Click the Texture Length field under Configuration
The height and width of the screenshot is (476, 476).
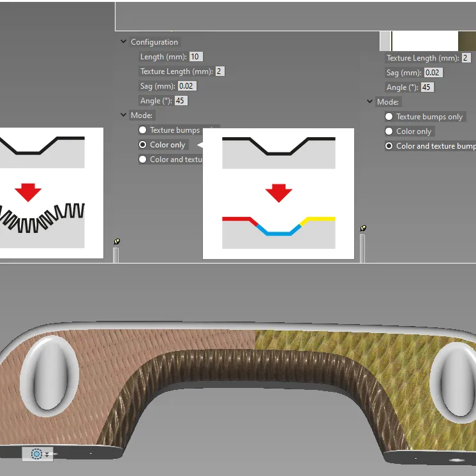pos(220,71)
